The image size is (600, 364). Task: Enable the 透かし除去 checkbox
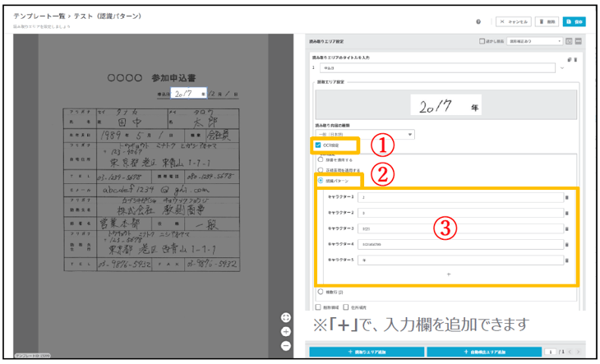482,41
